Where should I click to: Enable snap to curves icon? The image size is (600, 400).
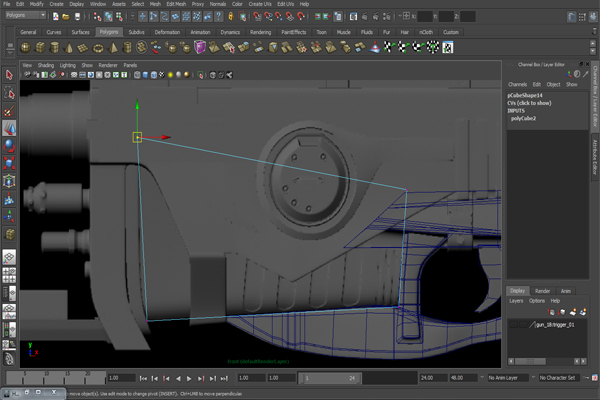(x=268, y=16)
